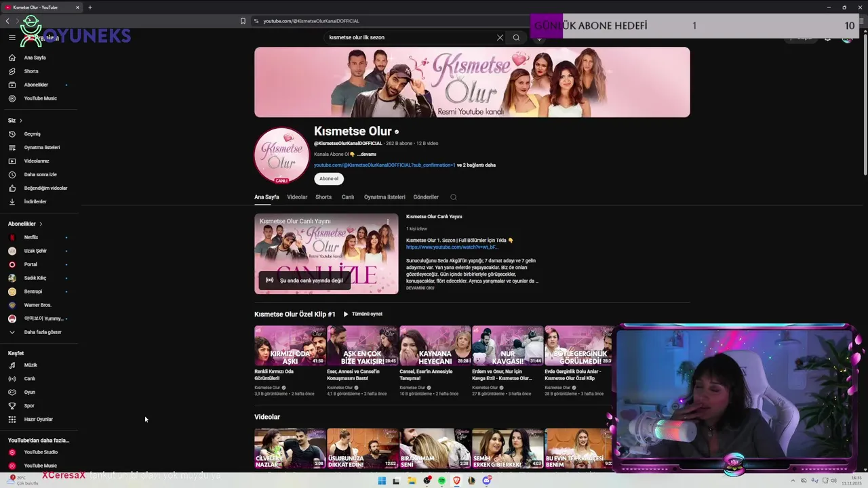The image size is (868, 488).
Task: Switch to Videolar channel tab
Action: tap(297, 197)
